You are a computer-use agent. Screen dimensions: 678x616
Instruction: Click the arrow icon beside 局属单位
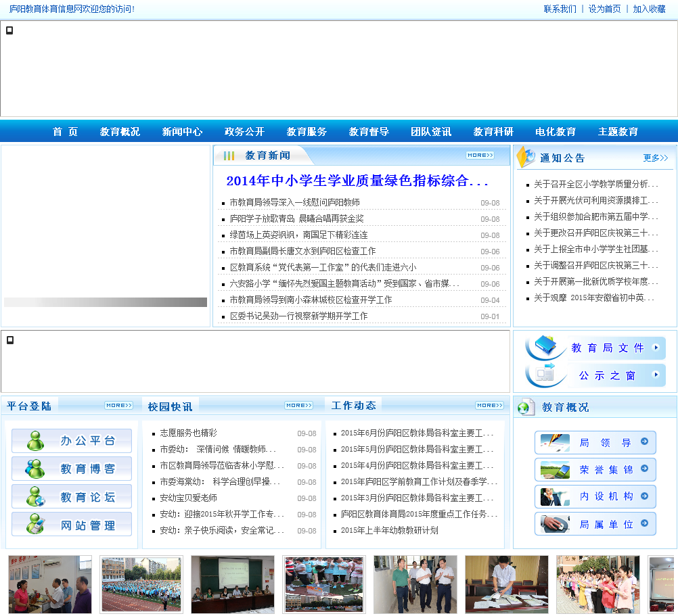click(644, 523)
